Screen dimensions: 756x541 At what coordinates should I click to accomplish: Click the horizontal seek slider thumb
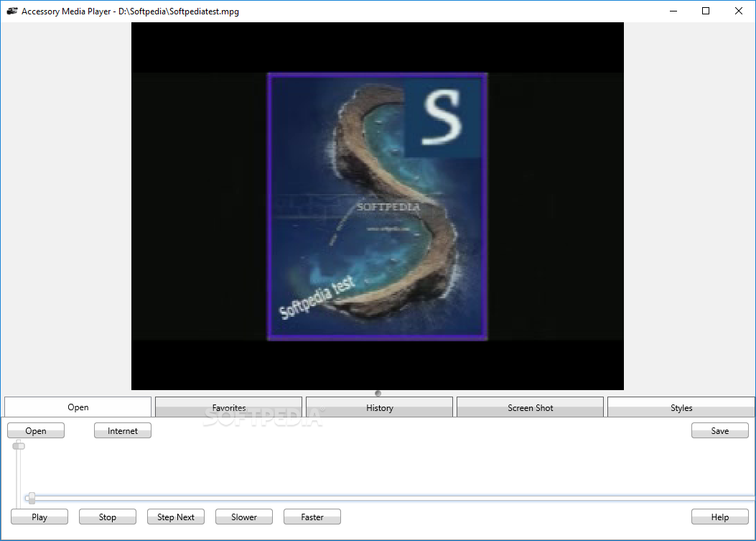coord(32,498)
